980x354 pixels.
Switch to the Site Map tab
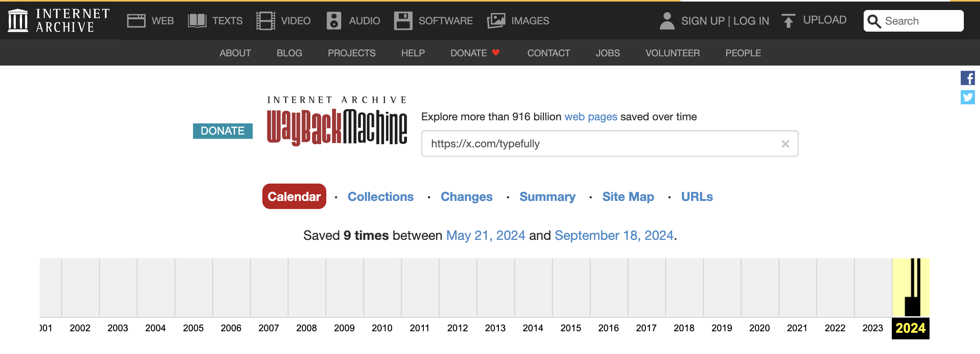(628, 197)
